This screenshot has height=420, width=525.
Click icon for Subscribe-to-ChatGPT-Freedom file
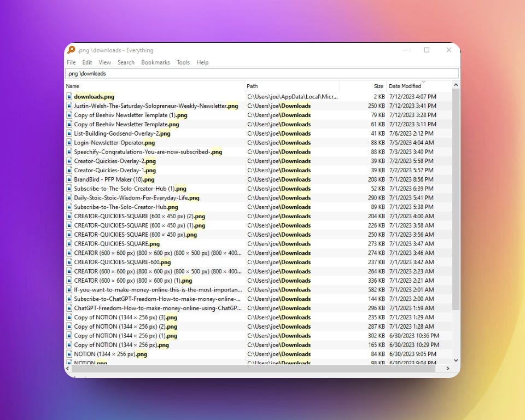click(x=69, y=299)
